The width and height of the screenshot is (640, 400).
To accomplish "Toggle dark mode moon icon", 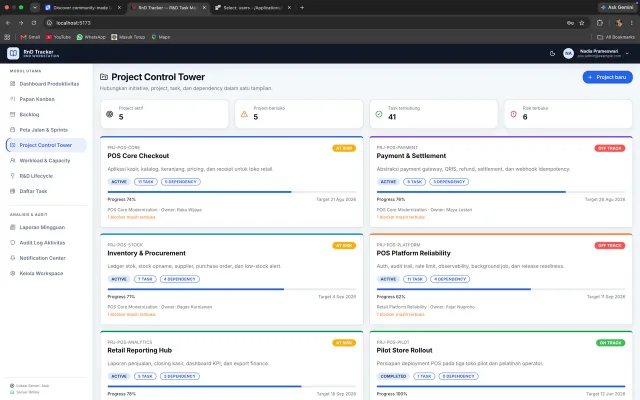I will pos(552,53).
